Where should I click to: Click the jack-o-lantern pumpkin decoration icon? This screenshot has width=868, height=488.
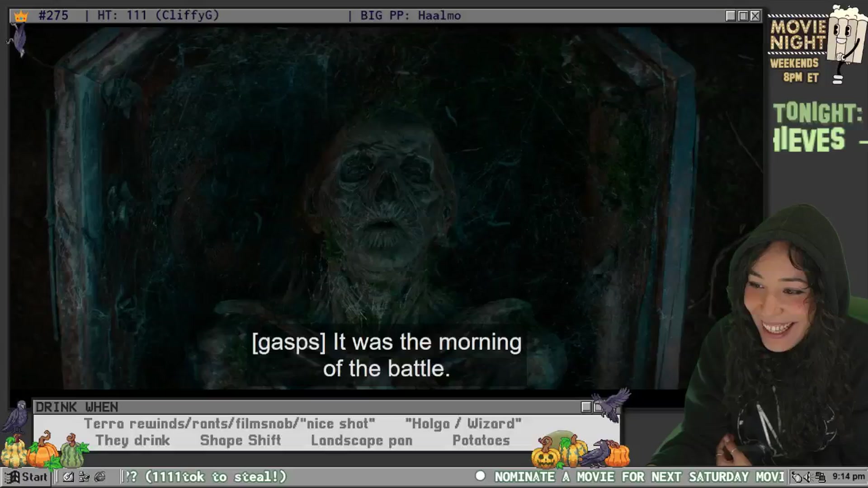click(545, 453)
